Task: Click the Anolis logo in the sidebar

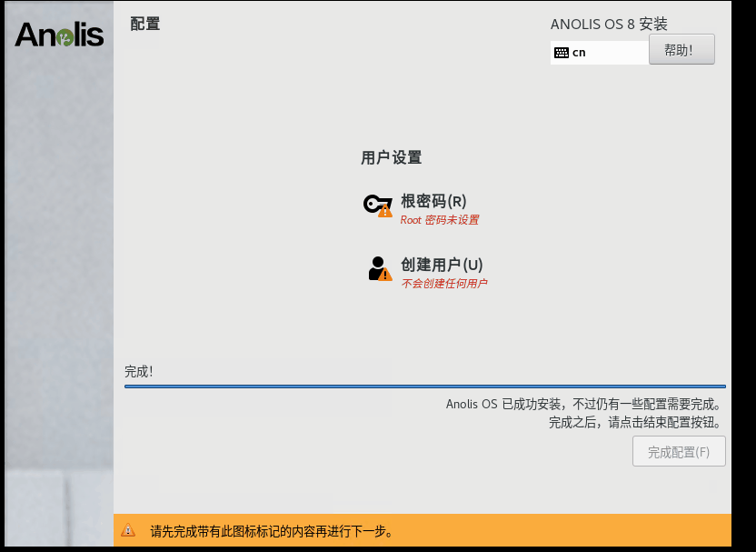Action: coord(59,35)
